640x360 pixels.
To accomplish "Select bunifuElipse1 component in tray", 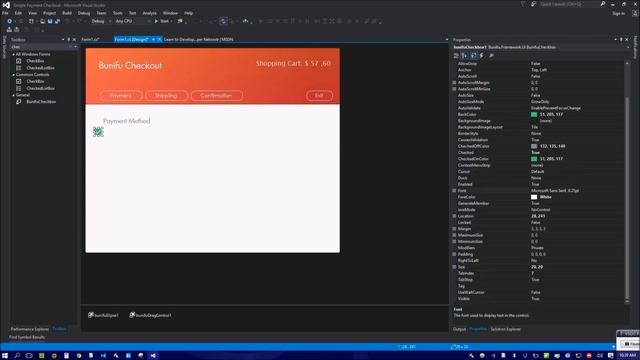I will coord(103,315).
